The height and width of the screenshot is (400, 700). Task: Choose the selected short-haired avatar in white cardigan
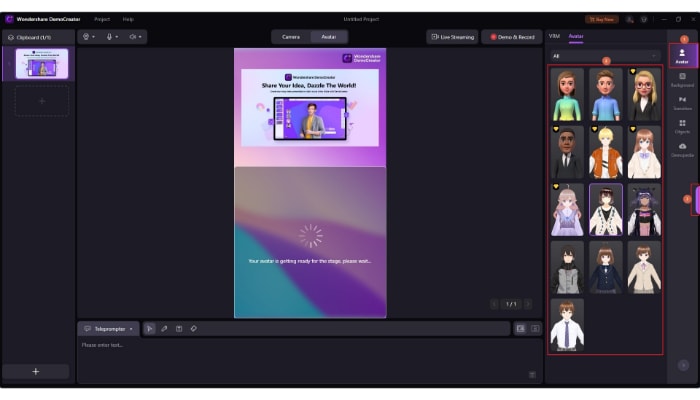tap(605, 210)
